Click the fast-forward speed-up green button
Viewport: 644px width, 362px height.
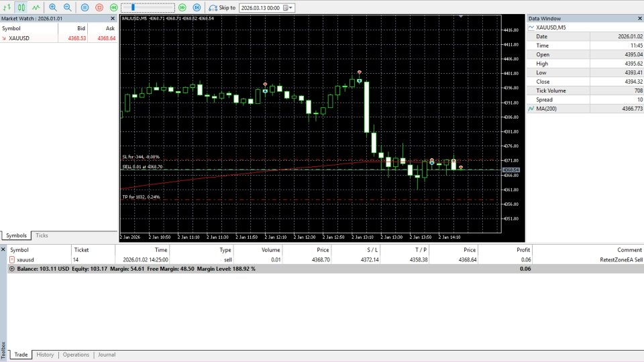182,7
